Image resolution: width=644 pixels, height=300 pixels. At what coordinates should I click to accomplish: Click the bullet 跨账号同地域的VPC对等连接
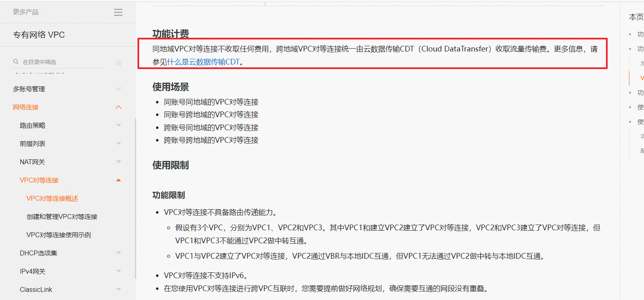pyautogui.click(x=211, y=127)
